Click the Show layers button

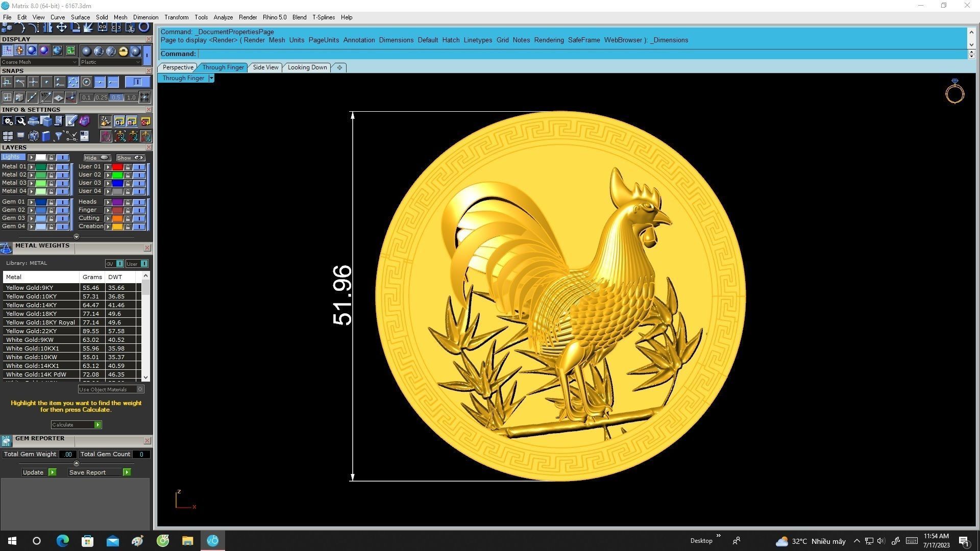pos(131,158)
